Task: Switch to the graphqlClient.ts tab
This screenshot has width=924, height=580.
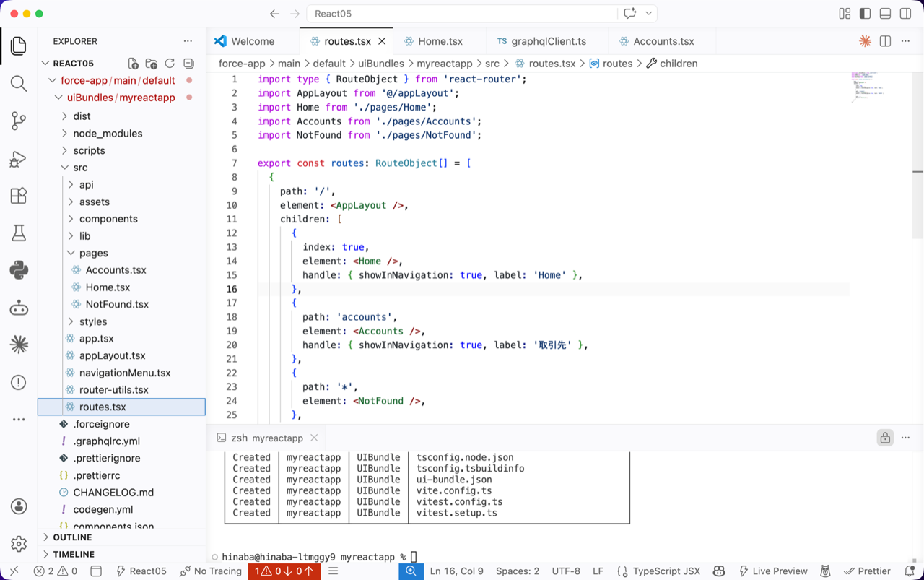Action: pyautogui.click(x=548, y=41)
